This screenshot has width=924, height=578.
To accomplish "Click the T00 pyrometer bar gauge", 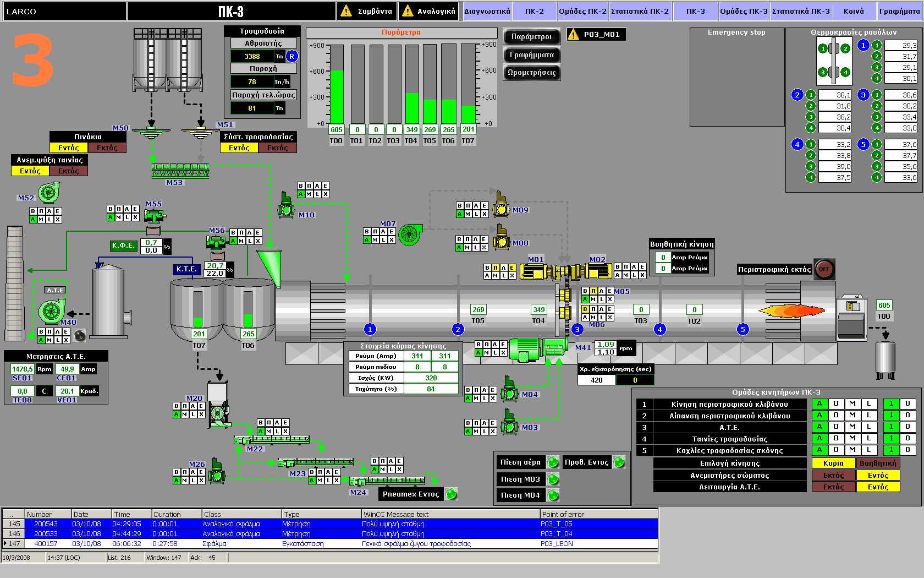I will [x=337, y=84].
